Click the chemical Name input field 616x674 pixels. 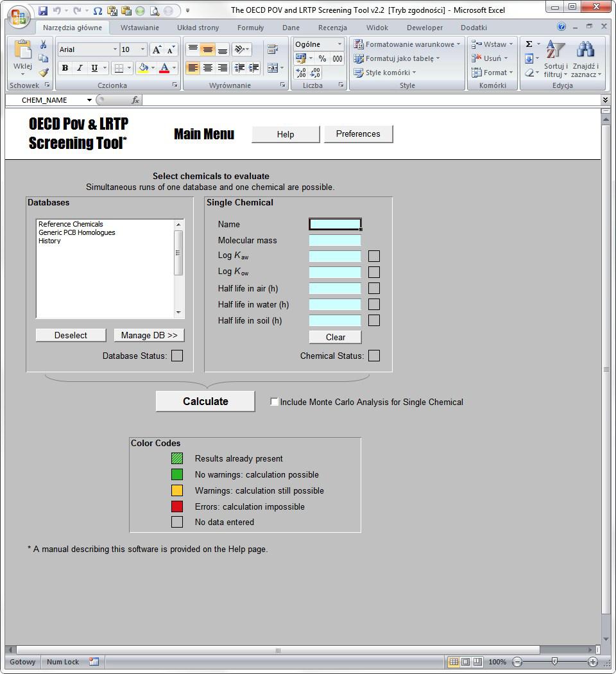coord(335,224)
